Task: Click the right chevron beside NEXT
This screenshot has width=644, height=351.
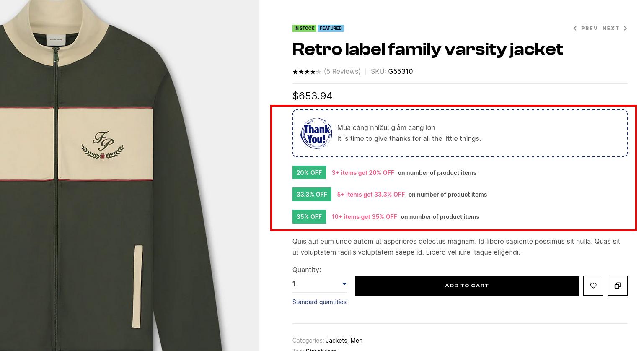Action: [625, 29]
